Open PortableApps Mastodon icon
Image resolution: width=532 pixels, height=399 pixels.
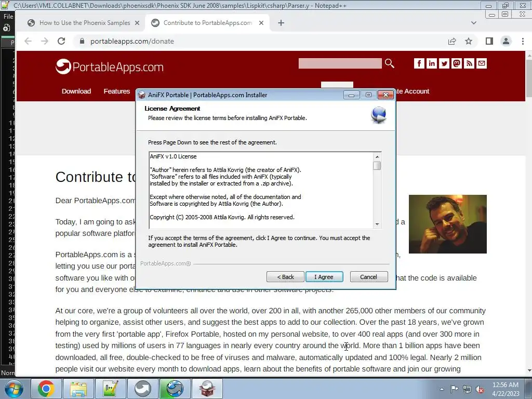click(457, 63)
